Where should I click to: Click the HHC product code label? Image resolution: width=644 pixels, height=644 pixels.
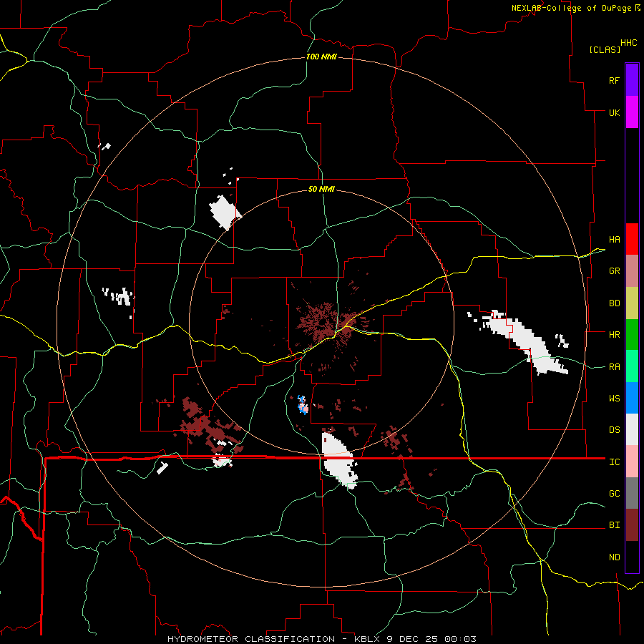629,43
